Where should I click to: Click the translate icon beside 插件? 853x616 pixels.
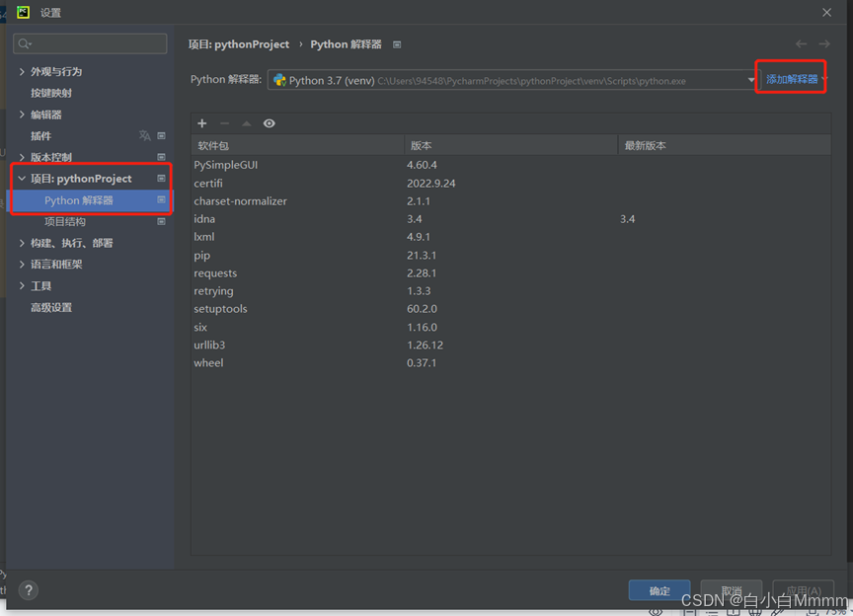(x=145, y=135)
